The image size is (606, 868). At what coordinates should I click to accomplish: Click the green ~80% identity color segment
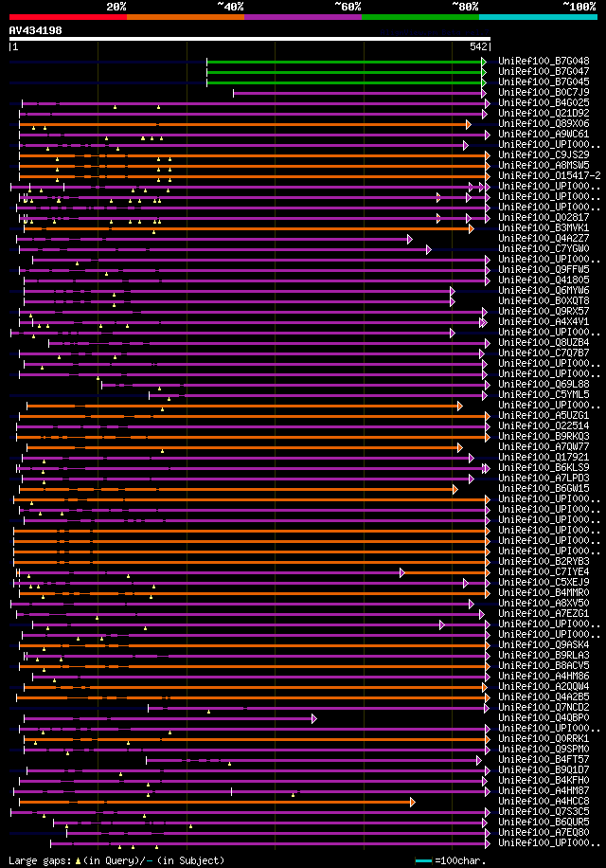[x=420, y=17]
